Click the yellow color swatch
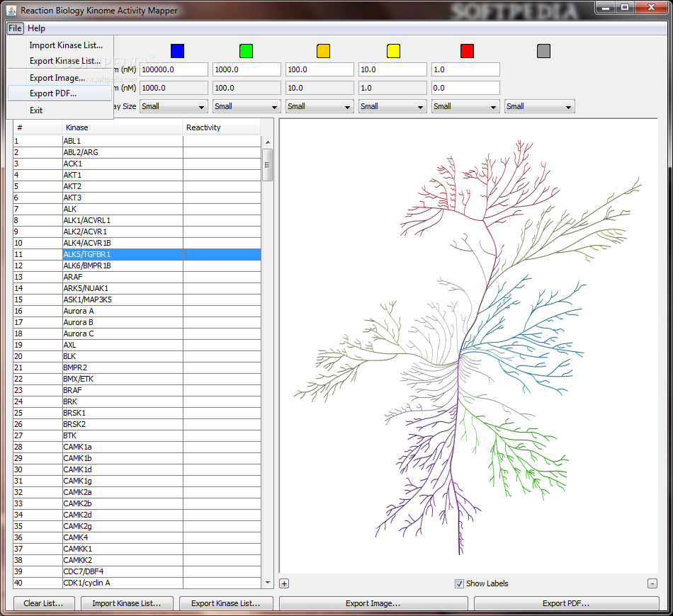Screen dimensions: 673x616 pyautogui.click(x=393, y=50)
